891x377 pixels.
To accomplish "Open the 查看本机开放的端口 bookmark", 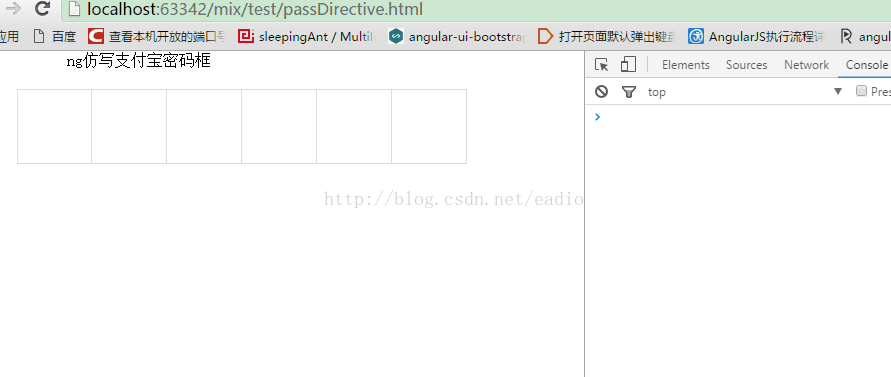I will pyautogui.click(x=157, y=36).
